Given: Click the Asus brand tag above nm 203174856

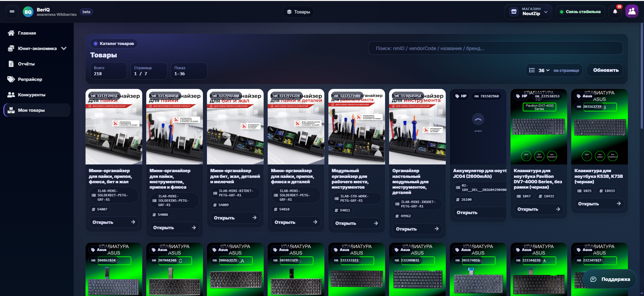Looking at the screenshot, I should coord(463,250).
